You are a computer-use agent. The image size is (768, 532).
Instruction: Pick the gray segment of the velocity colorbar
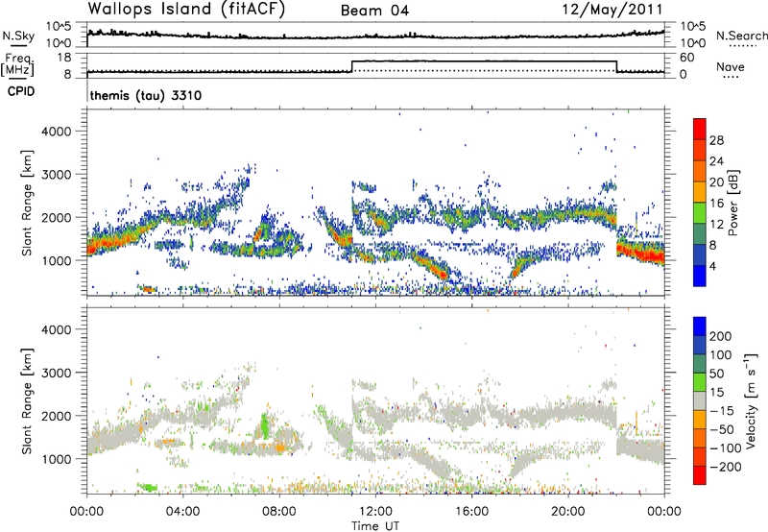pos(700,400)
